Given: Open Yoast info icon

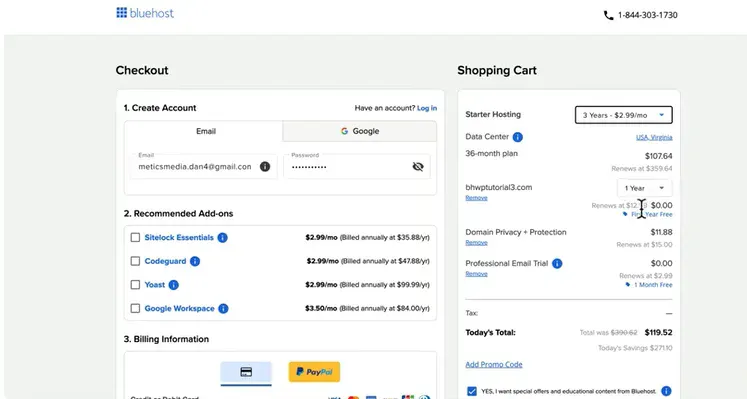Looking at the screenshot, I should click(174, 285).
